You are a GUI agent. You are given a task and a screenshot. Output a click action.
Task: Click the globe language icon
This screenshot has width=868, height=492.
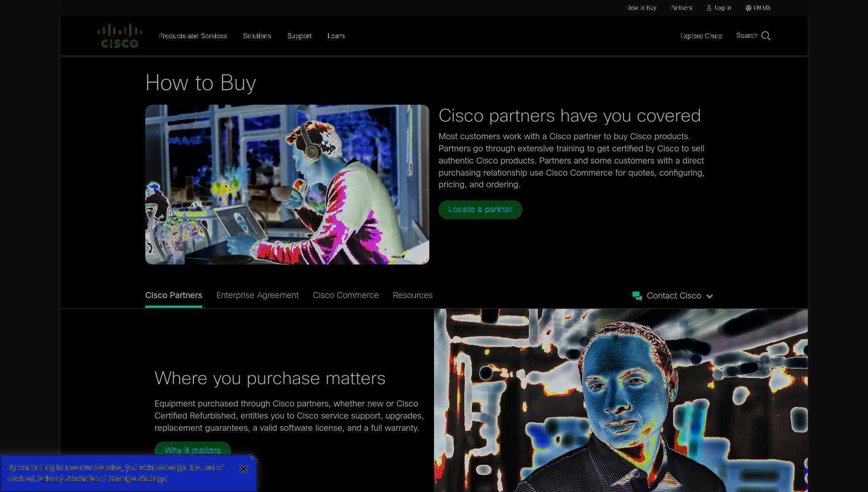748,8
